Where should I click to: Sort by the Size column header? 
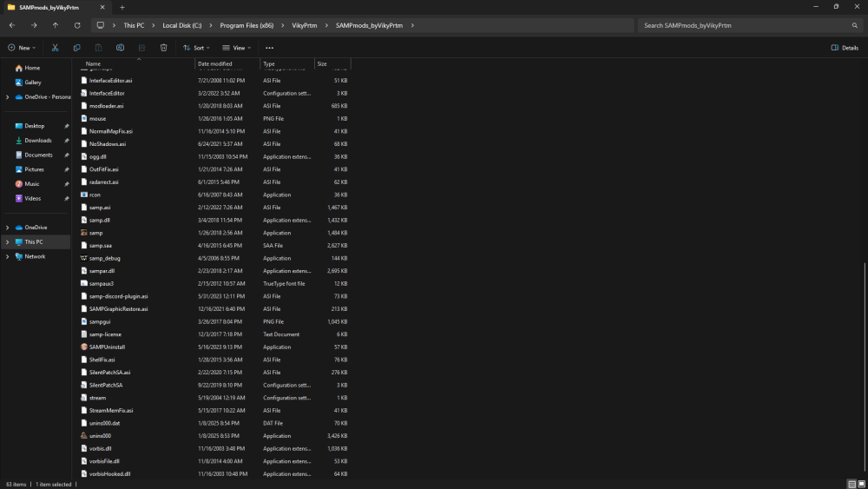coord(332,63)
